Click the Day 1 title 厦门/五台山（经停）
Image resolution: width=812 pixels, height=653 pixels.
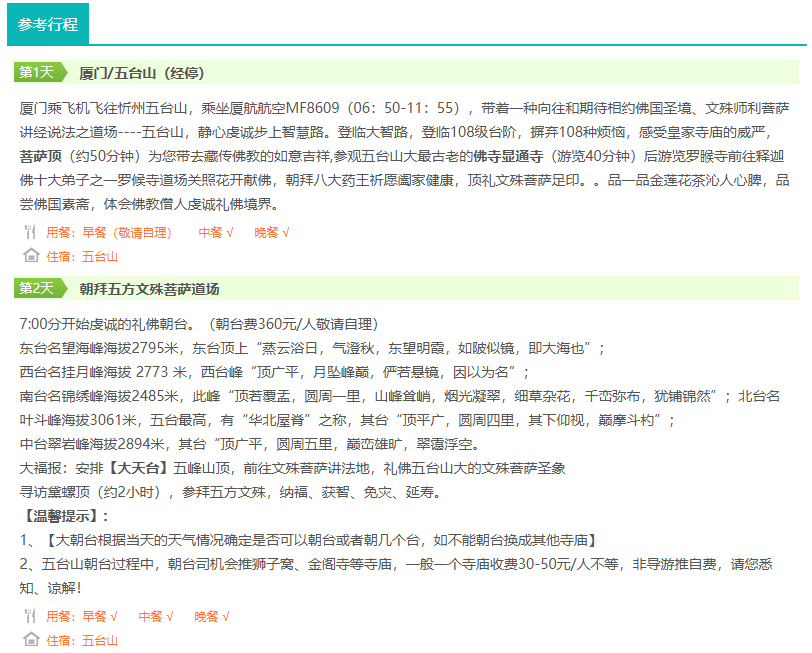point(141,73)
